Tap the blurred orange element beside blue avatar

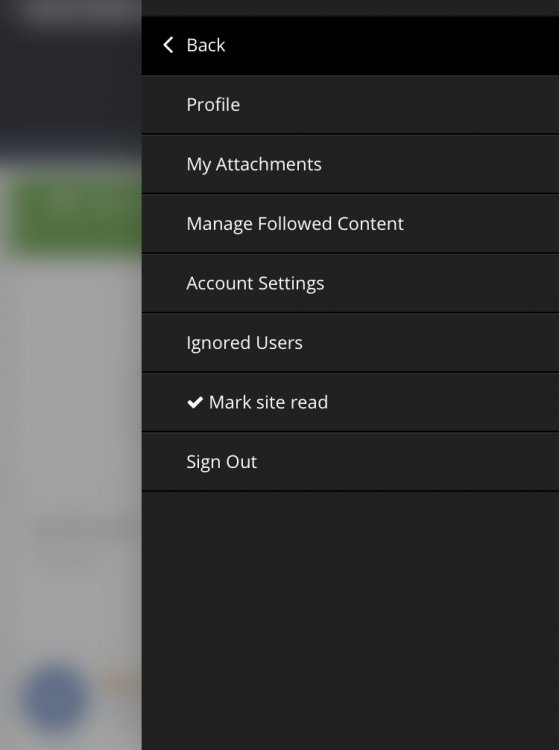tap(123, 685)
